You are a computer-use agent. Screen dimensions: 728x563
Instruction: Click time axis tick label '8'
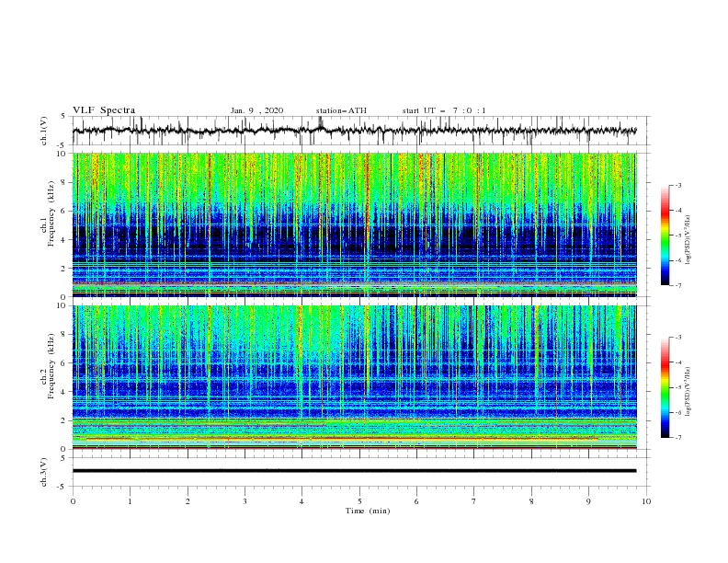[x=531, y=501]
